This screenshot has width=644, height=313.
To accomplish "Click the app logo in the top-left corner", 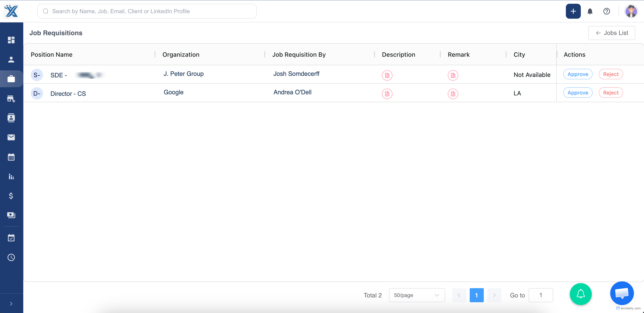I will (11, 11).
